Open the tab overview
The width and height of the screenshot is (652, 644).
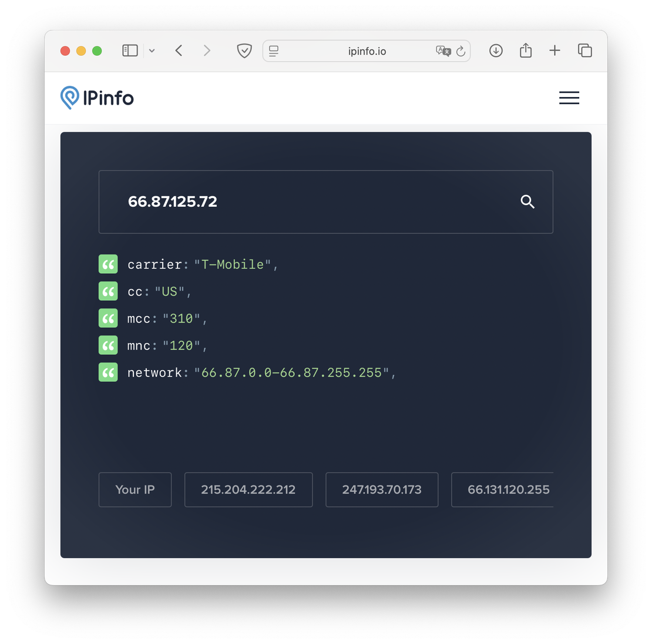click(584, 51)
